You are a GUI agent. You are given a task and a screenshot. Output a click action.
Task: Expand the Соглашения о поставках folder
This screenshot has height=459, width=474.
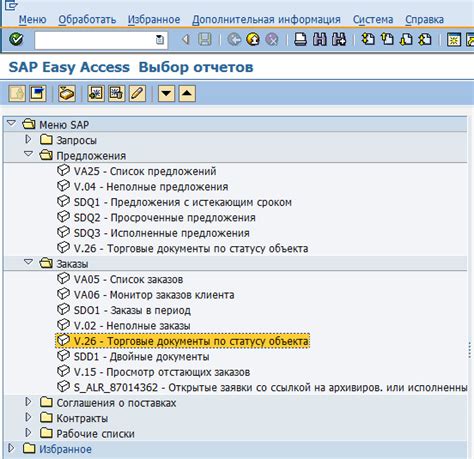(x=28, y=402)
